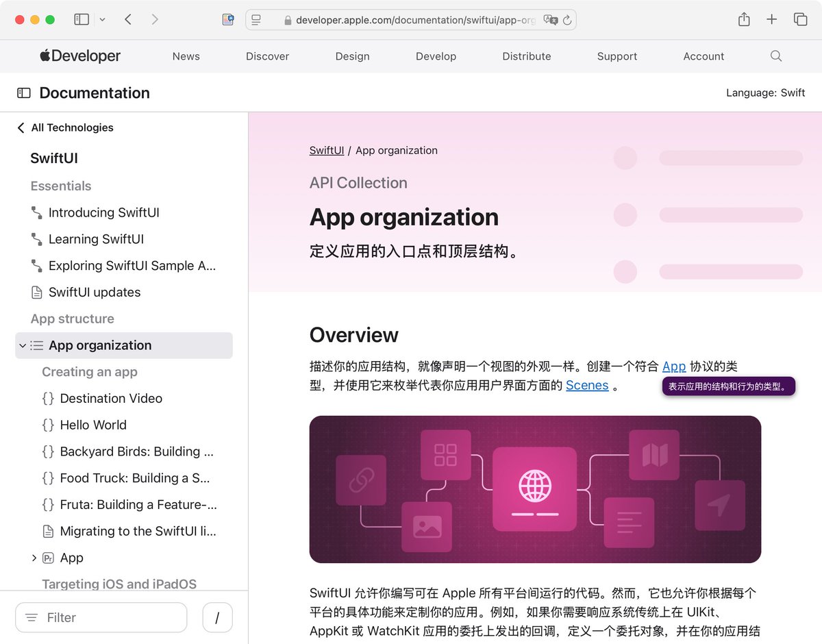Screen dimensions: 822x644
Task: Go forward to the next page
Action: point(155,20)
